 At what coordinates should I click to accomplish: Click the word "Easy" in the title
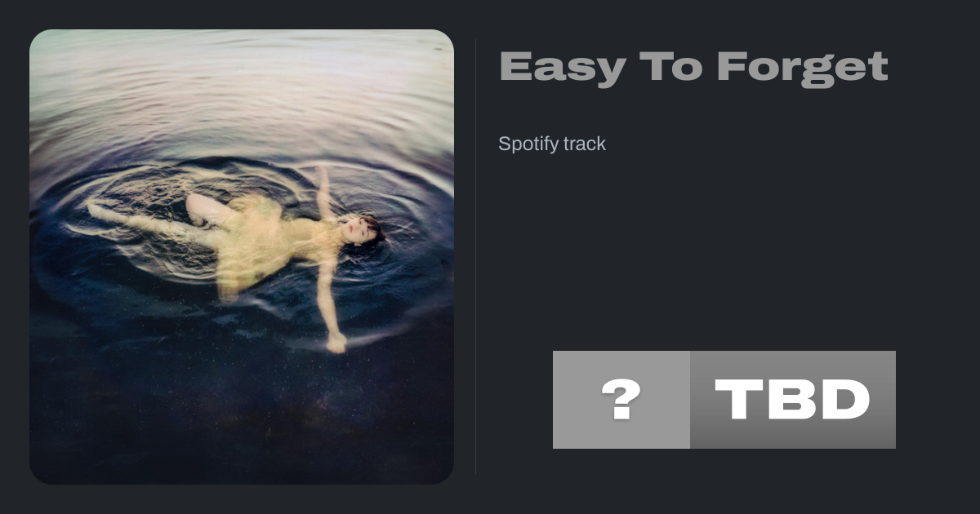tap(563, 68)
